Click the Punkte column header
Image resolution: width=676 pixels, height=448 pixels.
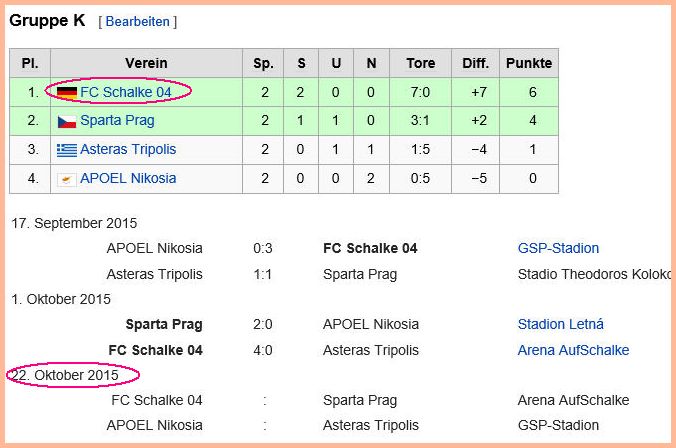point(529,63)
